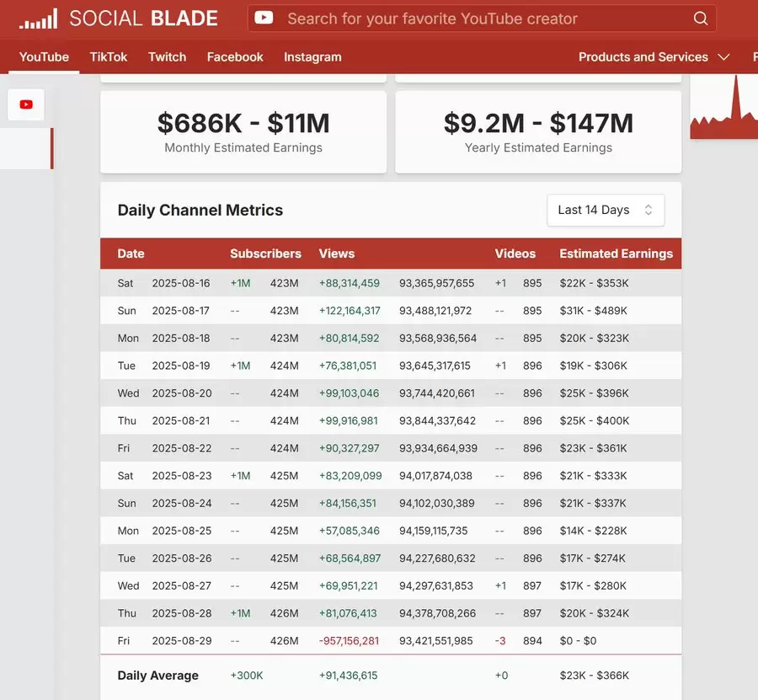The width and height of the screenshot is (758, 700).
Task: Click total views 94,017,874,038
Action: tap(435, 476)
